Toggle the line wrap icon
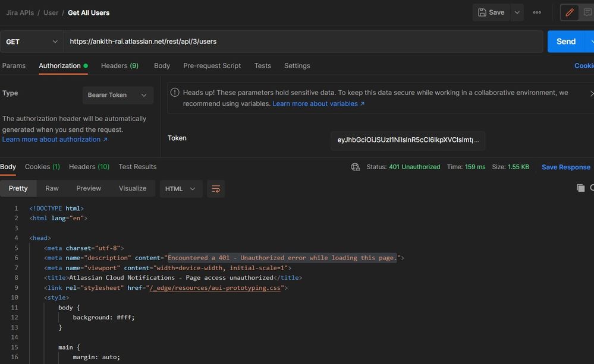This screenshot has height=364, width=594. (216, 189)
